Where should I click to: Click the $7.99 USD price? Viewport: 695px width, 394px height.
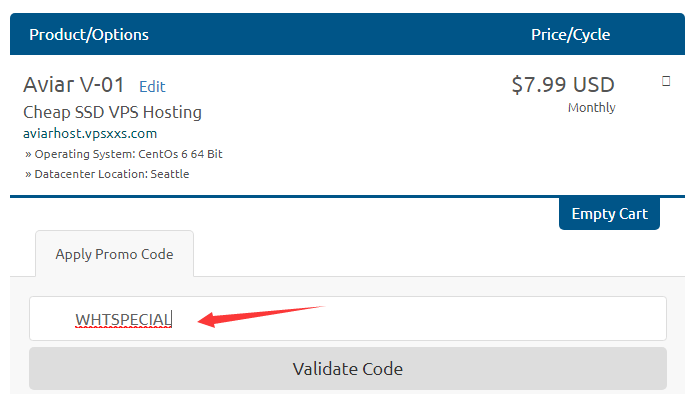pos(563,85)
